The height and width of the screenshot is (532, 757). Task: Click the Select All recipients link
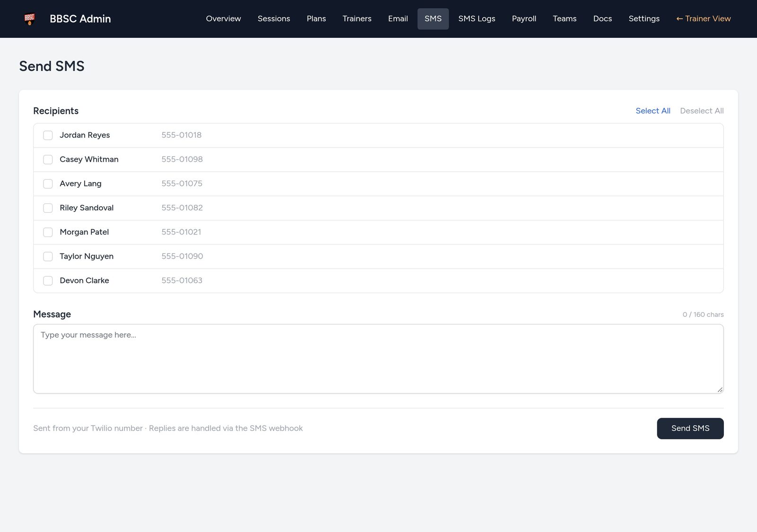pos(653,111)
